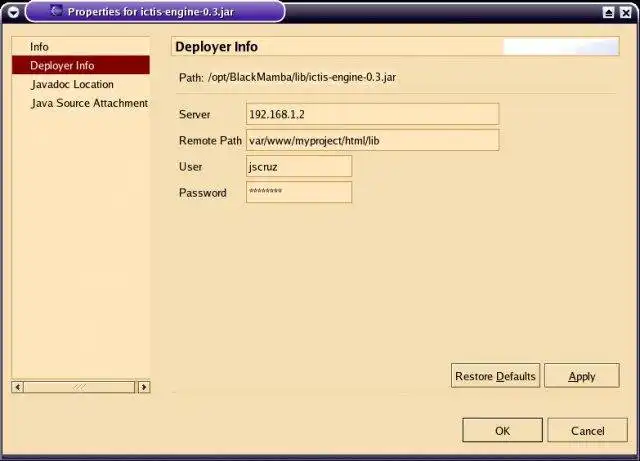Click the Deployer Info heading text
Image resolution: width=640 pixels, height=461 pixels.
tap(216, 47)
